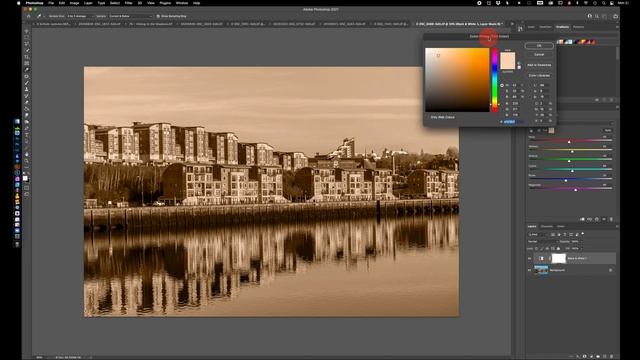
Task: Select the Rectangular Marquee tool
Action: 27,37
